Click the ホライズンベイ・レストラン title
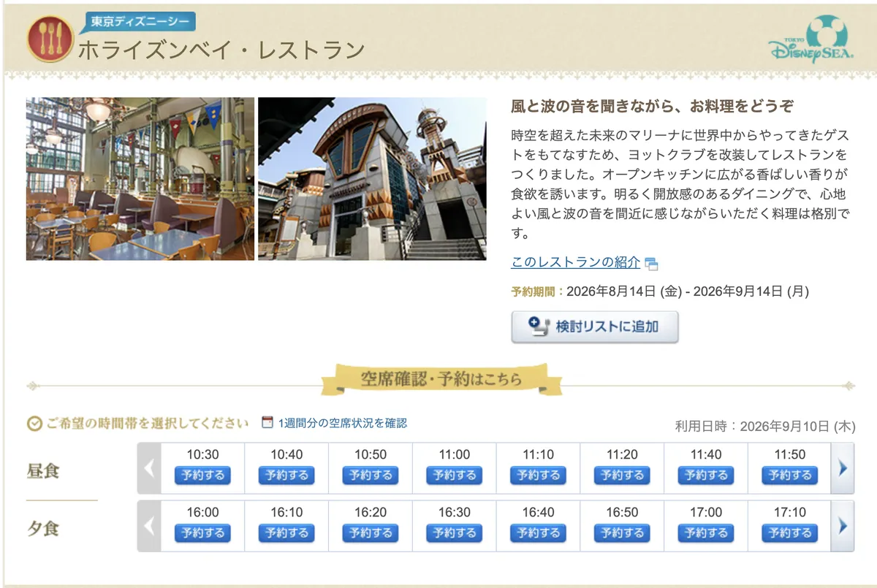This screenshot has width=877, height=588. [221, 50]
